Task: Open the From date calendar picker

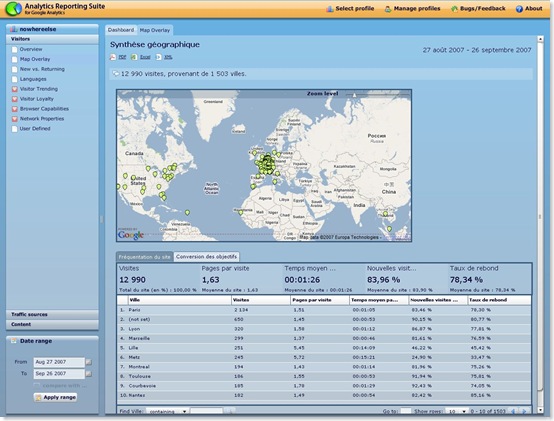Action: click(x=89, y=362)
